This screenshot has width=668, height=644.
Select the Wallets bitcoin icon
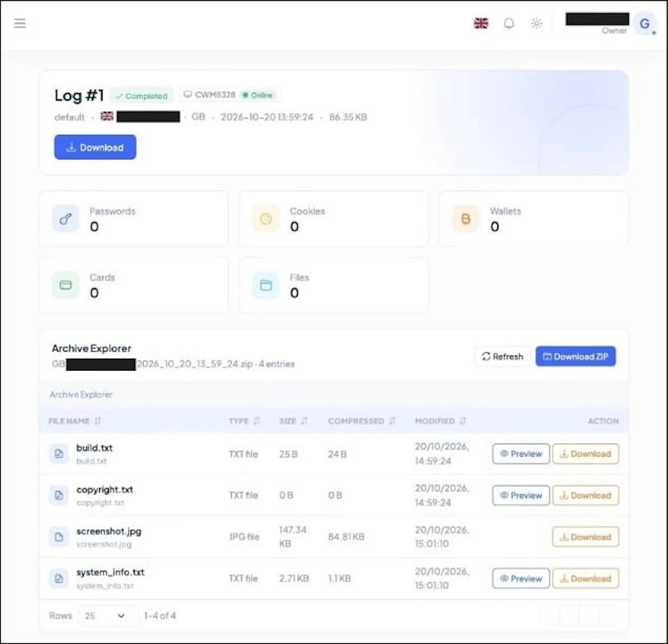coord(466,218)
